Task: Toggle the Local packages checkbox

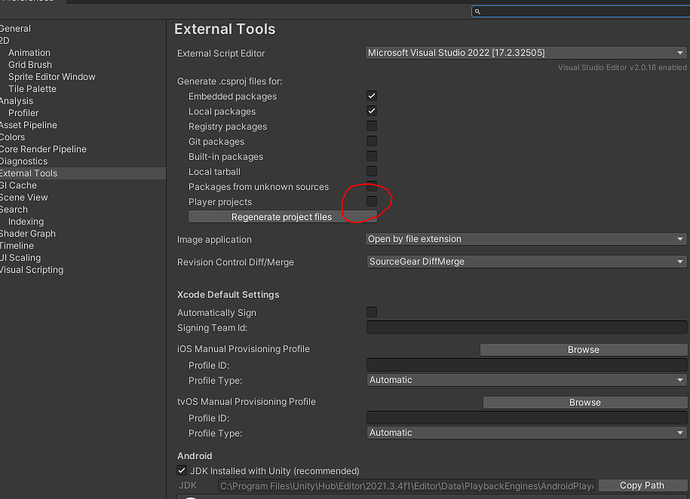Action: tap(372, 111)
